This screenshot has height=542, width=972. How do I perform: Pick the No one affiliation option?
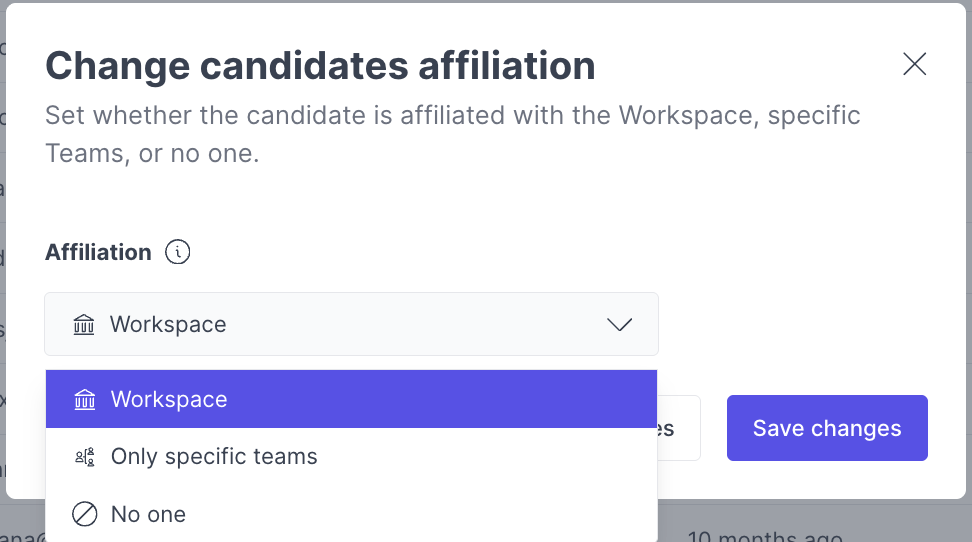coord(148,514)
